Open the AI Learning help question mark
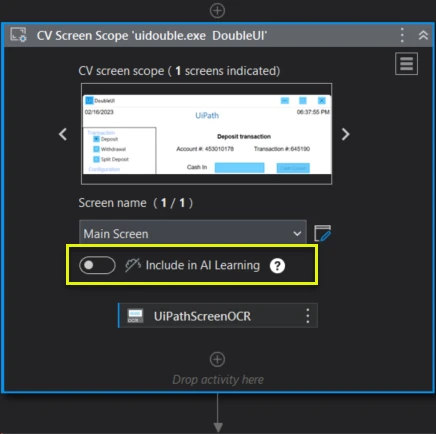 pyautogui.click(x=277, y=266)
